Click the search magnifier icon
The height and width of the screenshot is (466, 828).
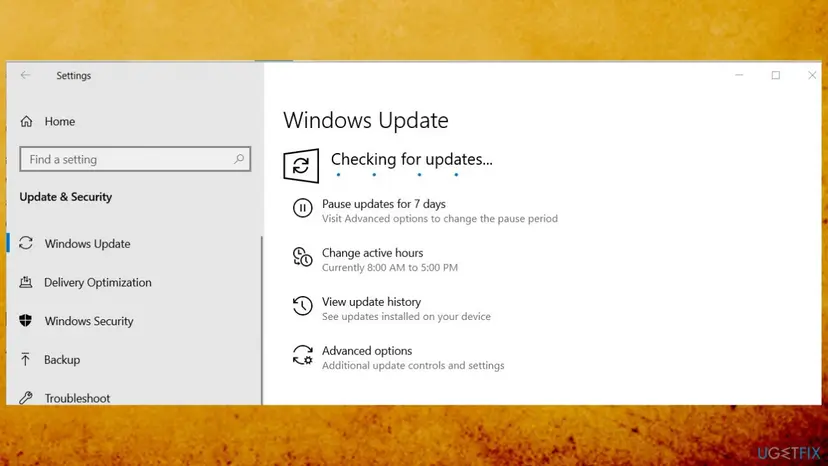tap(239, 159)
